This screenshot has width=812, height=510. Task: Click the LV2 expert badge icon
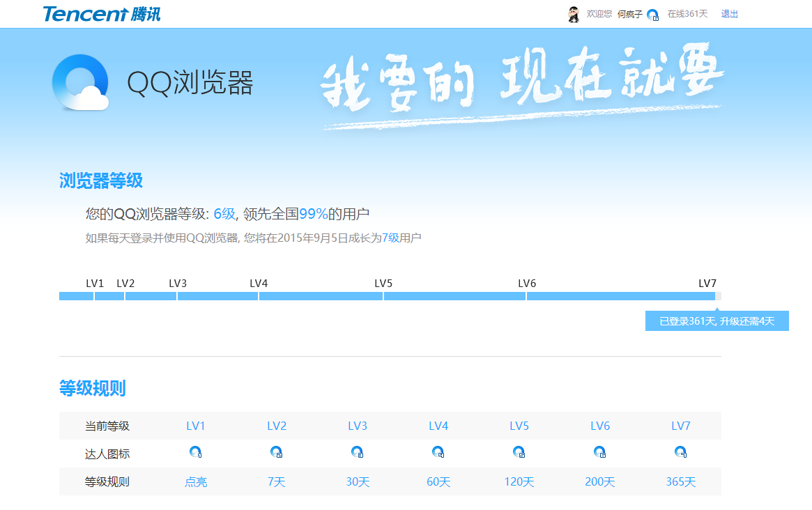277,452
